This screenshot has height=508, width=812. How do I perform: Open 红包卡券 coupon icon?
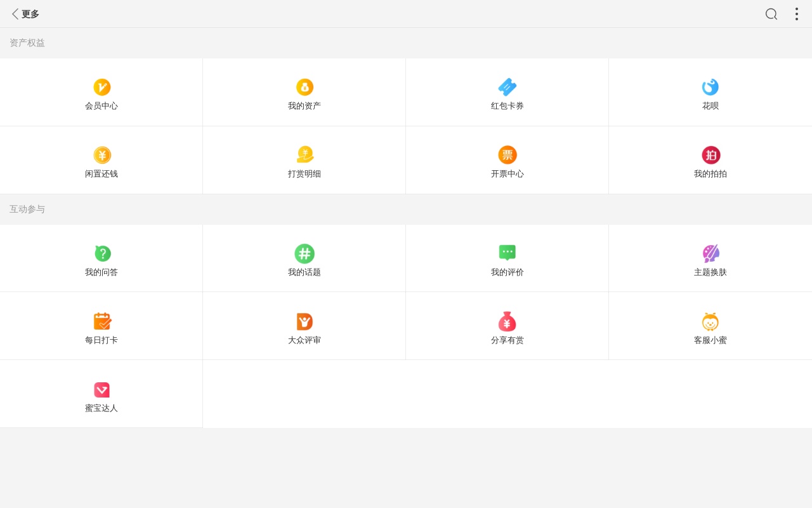tap(507, 87)
